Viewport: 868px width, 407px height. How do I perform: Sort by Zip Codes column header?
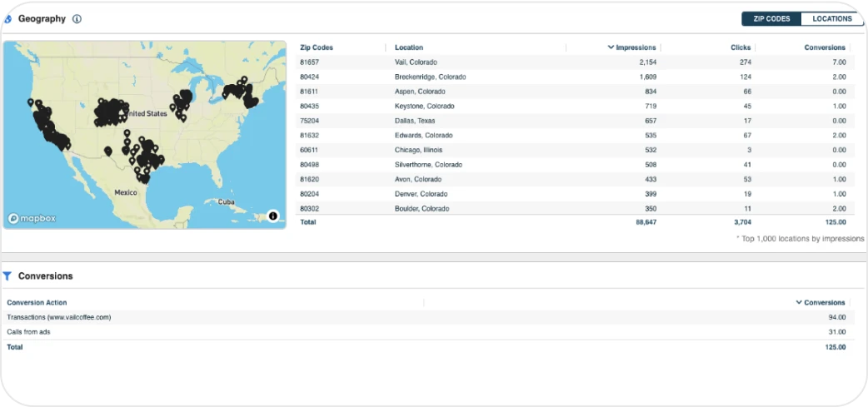click(x=317, y=47)
